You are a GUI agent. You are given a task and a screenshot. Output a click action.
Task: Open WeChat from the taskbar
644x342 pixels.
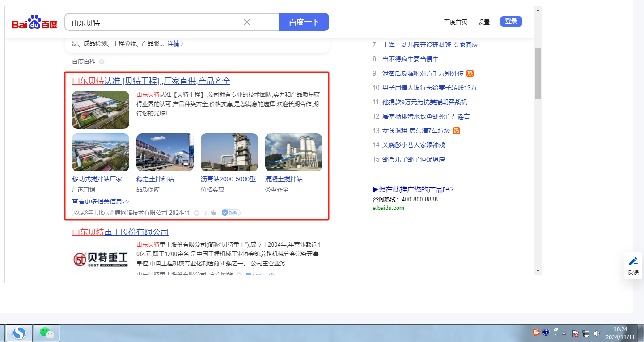pyautogui.click(x=47, y=333)
